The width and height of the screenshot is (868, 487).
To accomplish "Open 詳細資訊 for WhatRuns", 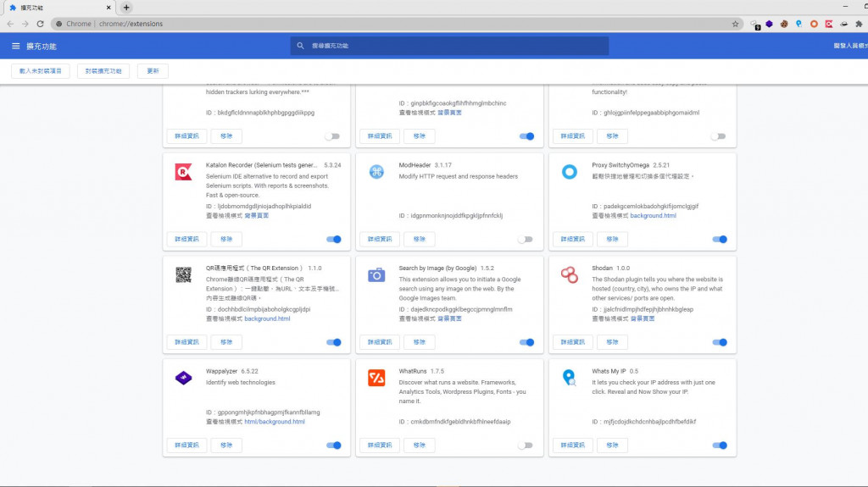I will (x=380, y=445).
